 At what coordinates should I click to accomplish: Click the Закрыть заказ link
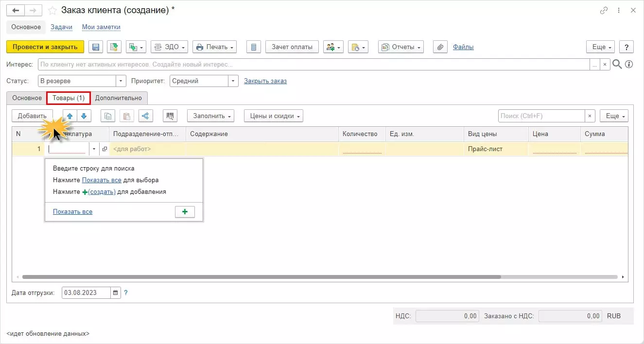(x=265, y=81)
